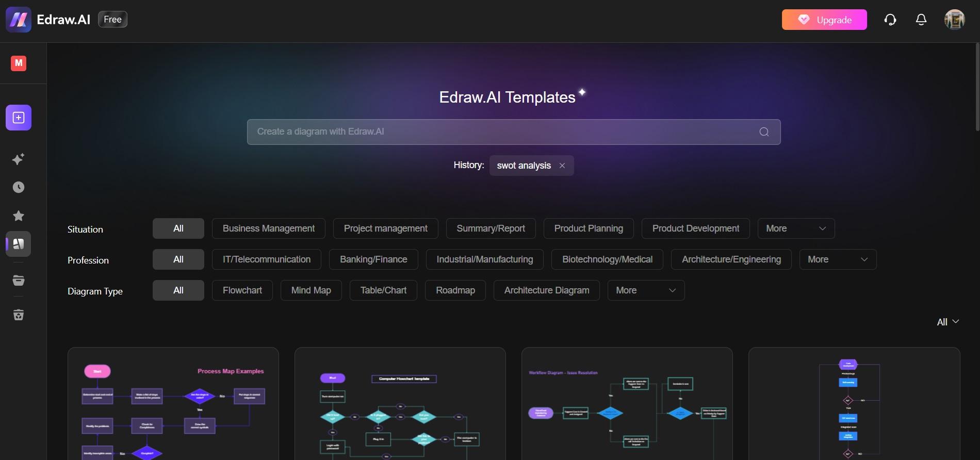Open the Trash bin icon
This screenshot has height=460, width=980.
(x=19, y=315)
